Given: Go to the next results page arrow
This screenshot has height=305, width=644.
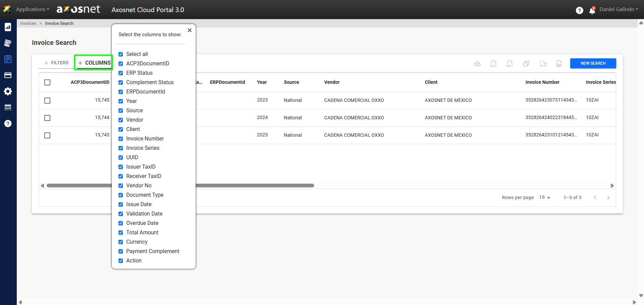Looking at the screenshot, I should click(x=608, y=198).
